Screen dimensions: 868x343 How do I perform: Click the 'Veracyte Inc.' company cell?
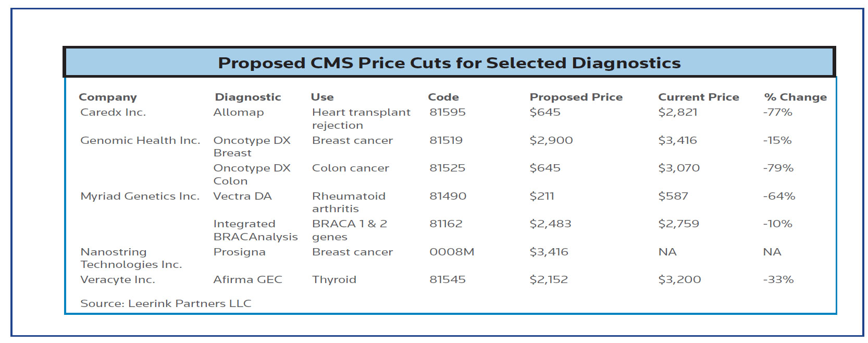tap(117, 279)
